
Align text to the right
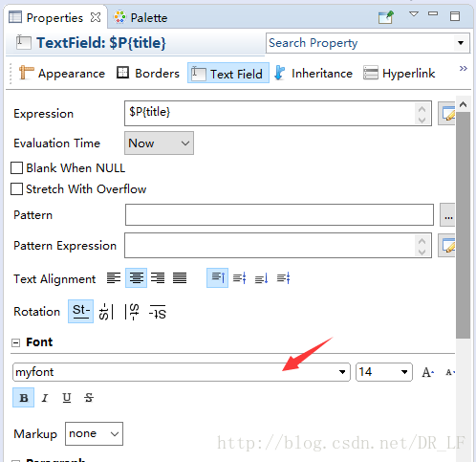tap(158, 278)
